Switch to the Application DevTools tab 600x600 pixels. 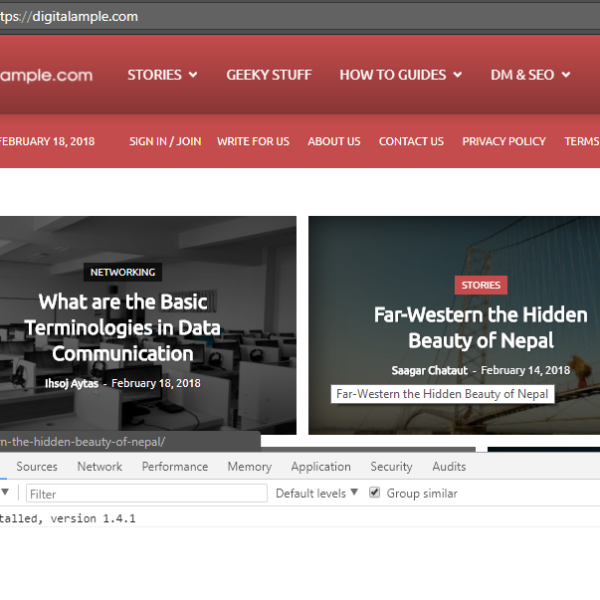[321, 466]
